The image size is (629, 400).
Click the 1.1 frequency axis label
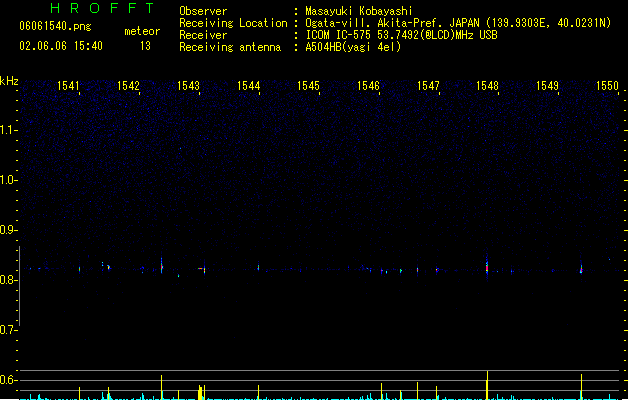click(8, 130)
